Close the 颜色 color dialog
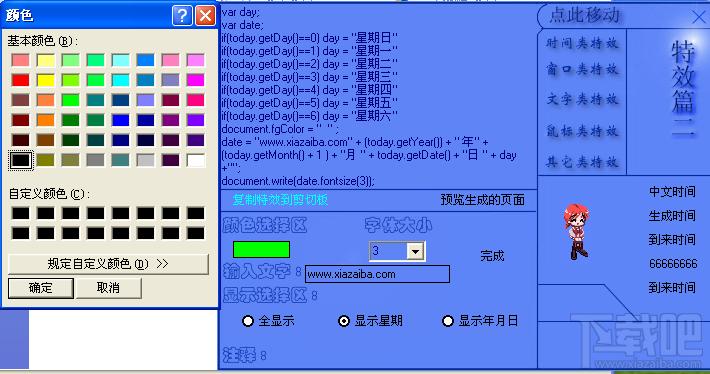 [205, 16]
